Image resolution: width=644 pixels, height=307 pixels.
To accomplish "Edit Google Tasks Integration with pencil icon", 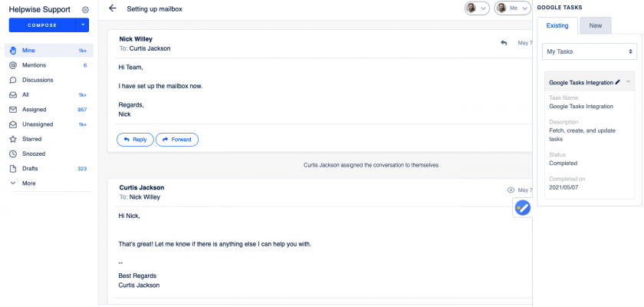I will click(618, 81).
